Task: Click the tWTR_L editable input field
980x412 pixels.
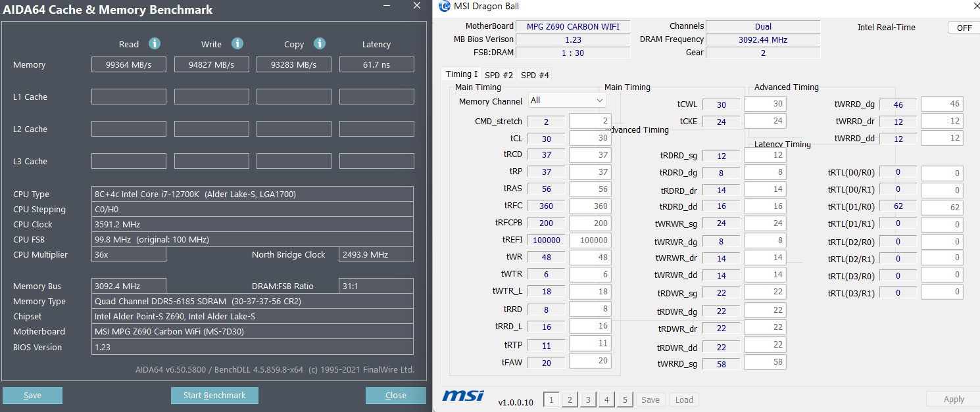Action: click(x=590, y=292)
